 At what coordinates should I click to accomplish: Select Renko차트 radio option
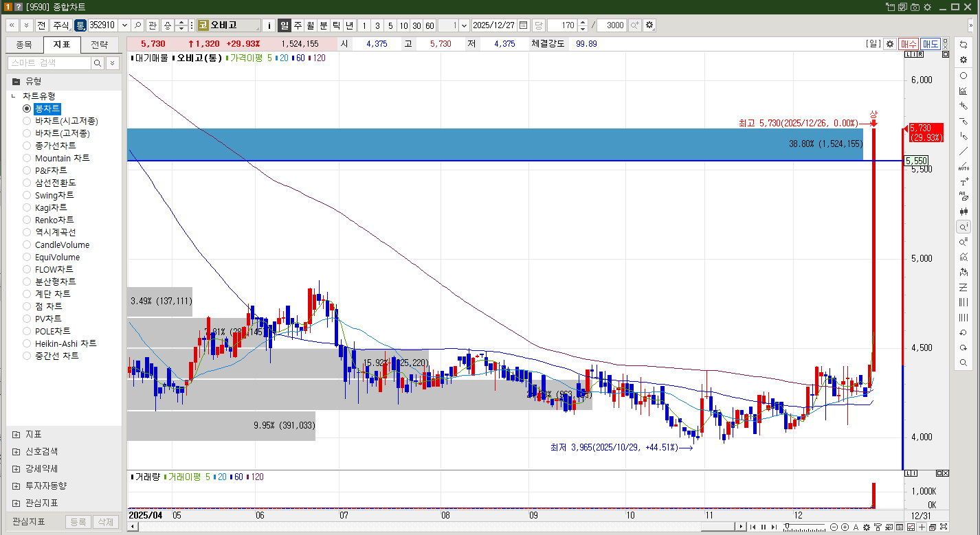click(27, 220)
